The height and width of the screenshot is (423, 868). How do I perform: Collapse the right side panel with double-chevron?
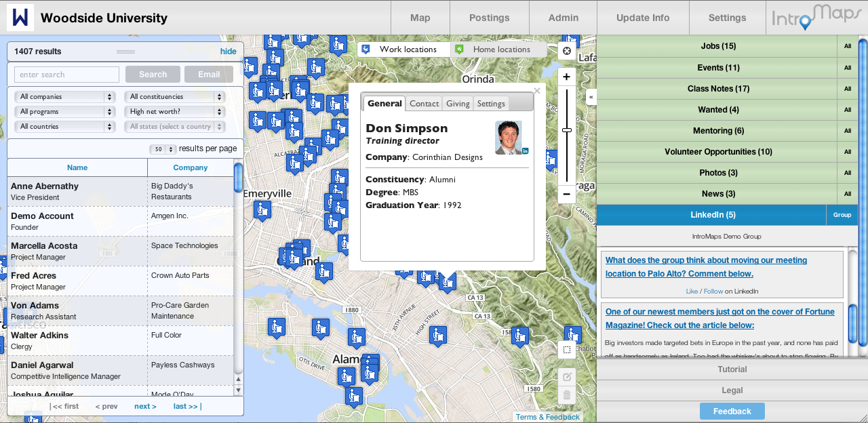point(591,97)
